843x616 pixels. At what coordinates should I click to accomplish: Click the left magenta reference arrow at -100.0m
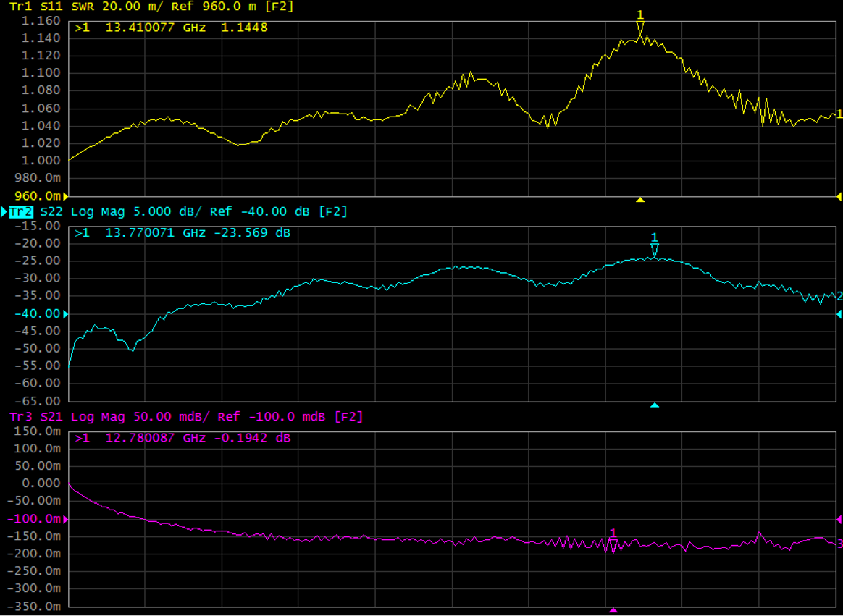(66, 519)
